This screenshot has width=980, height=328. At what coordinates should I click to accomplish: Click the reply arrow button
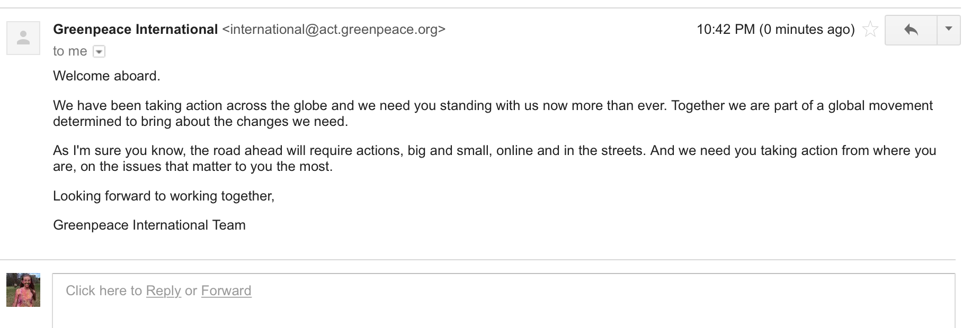[911, 30]
